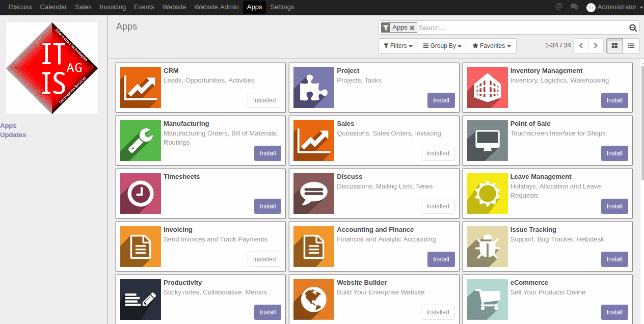The height and width of the screenshot is (324, 644).
Task: Click the Project puzzle piece icon
Action: click(314, 88)
